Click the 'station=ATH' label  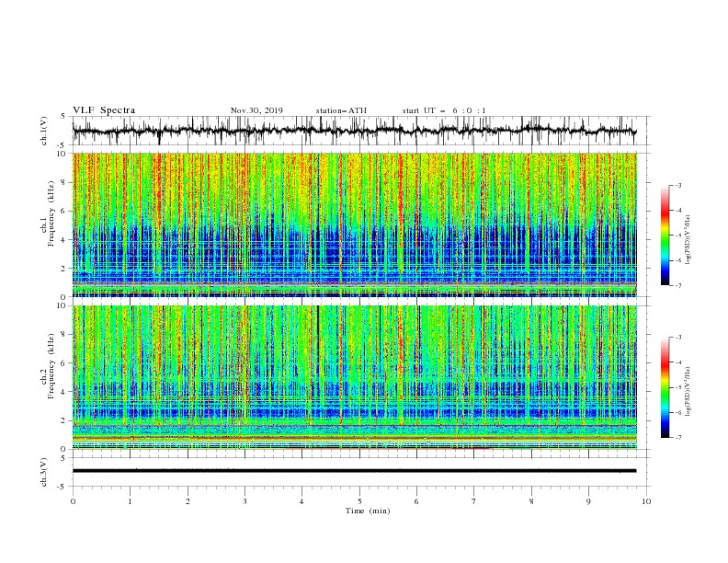[x=341, y=110]
